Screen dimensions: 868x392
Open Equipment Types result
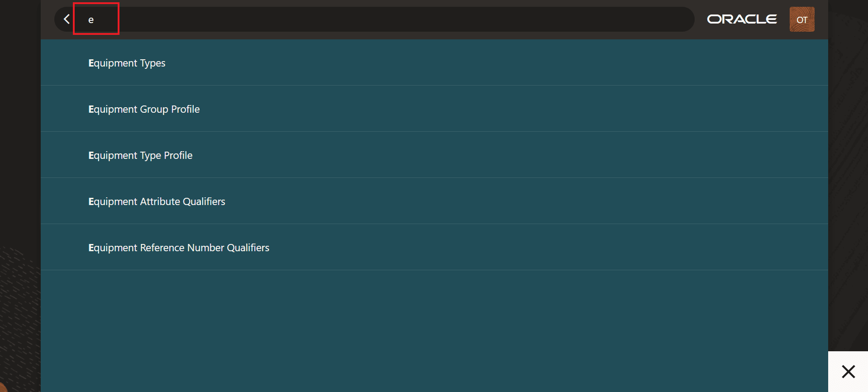[x=434, y=63]
